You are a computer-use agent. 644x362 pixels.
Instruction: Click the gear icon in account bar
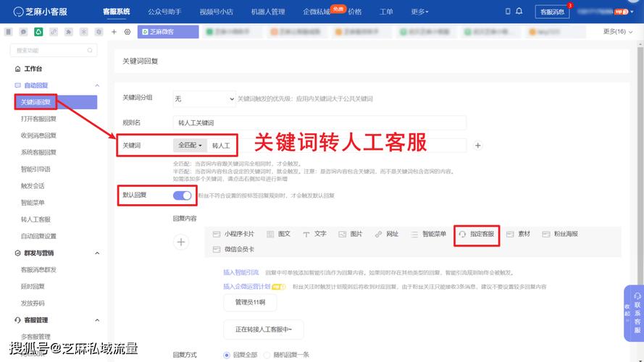click(x=127, y=32)
